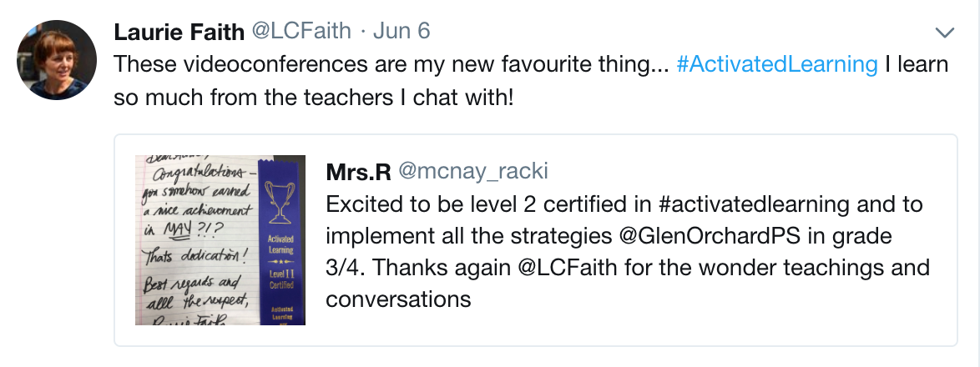
Task: Click the word 'conversations' ending quoted tweet
Action: coord(399,299)
